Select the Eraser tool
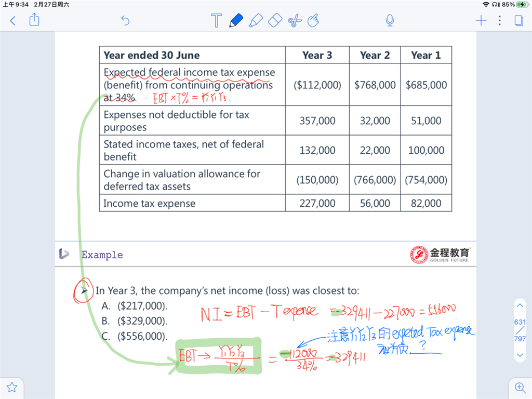Viewport: 532px width, 399px height. coord(275,20)
